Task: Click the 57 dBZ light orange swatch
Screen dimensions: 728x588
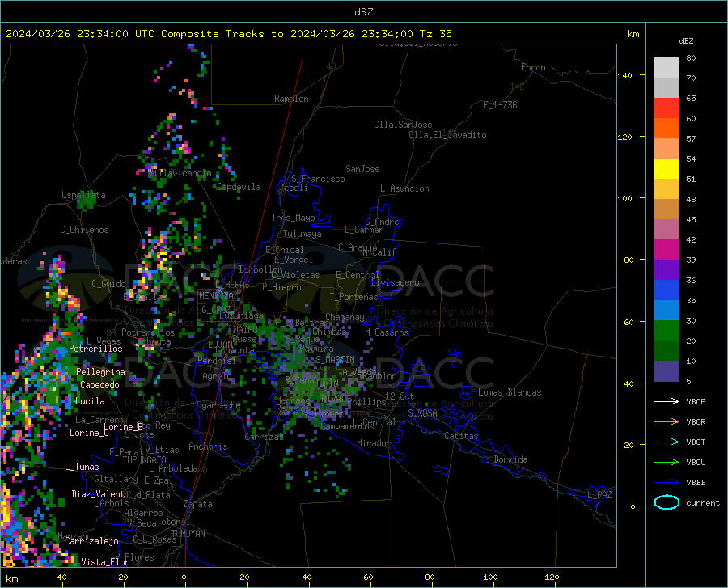Action: 667,149
